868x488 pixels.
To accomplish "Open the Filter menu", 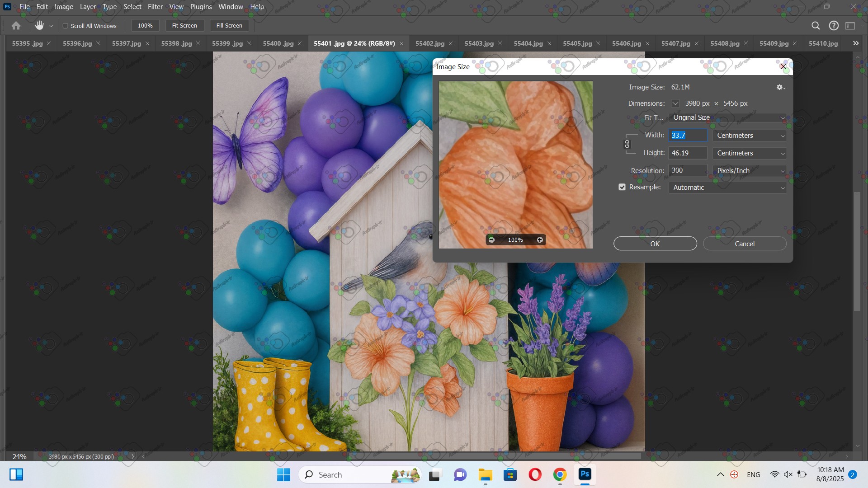I will (155, 7).
